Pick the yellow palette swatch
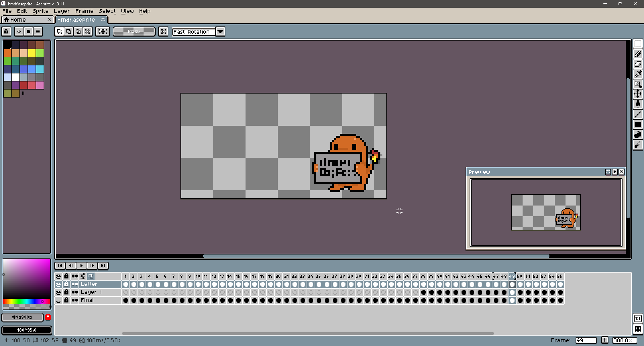 pos(32,53)
